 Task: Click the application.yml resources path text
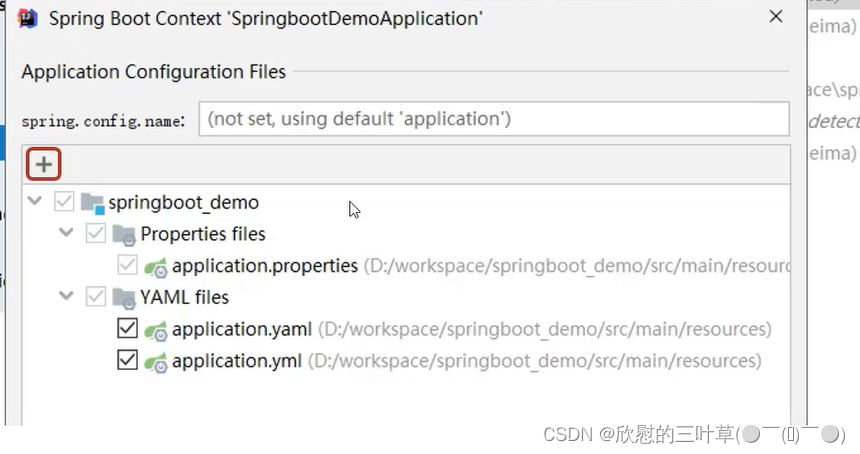[x=535, y=361]
